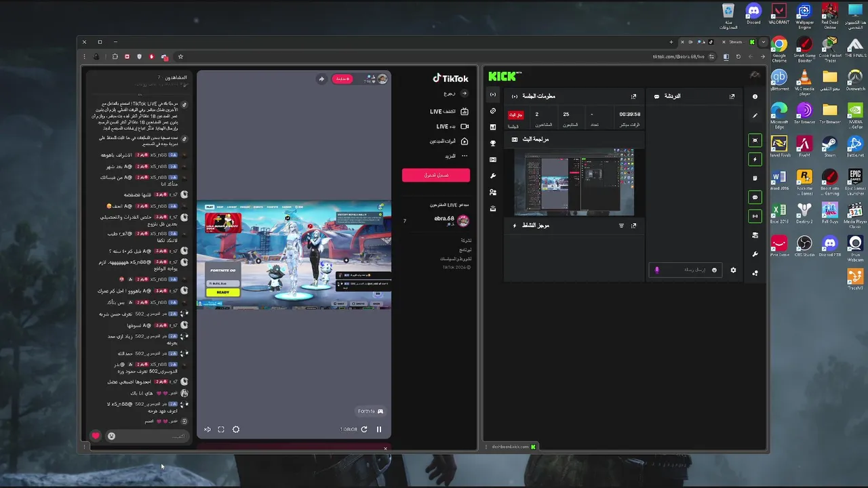868x488 pixels.
Task: Open the Kick community users sidebar icon
Action: coord(493,192)
